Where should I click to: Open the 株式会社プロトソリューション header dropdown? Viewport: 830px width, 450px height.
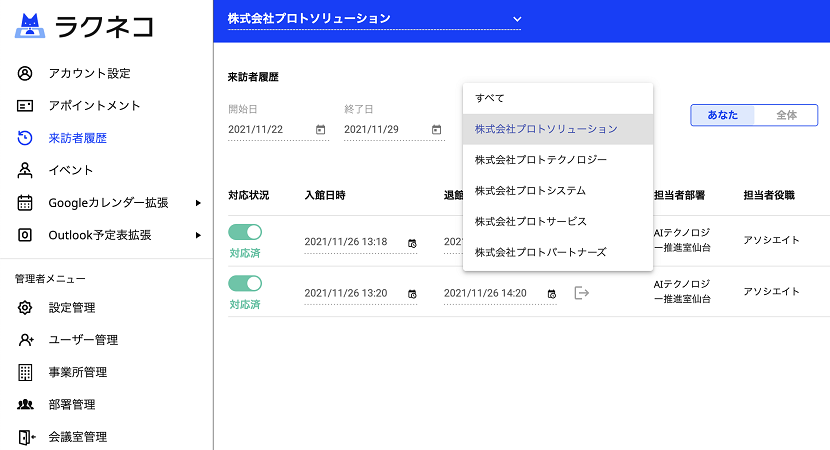(x=374, y=19)
